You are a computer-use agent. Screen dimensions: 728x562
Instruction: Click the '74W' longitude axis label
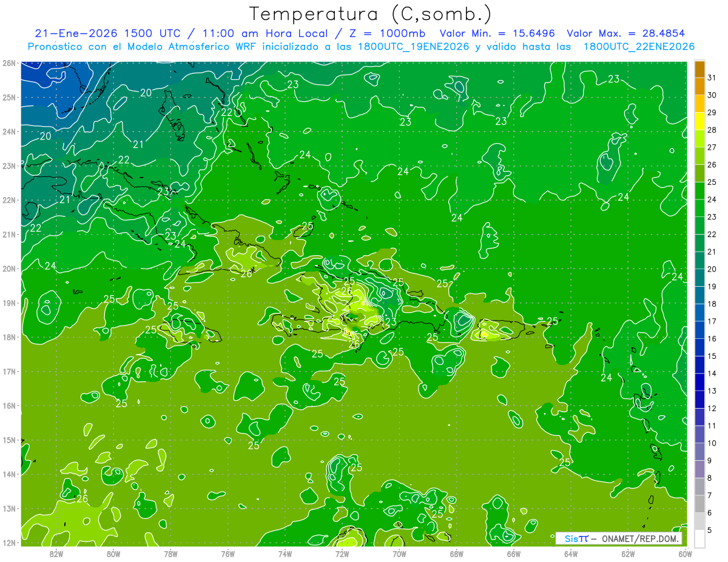click(x=285, y=553)
